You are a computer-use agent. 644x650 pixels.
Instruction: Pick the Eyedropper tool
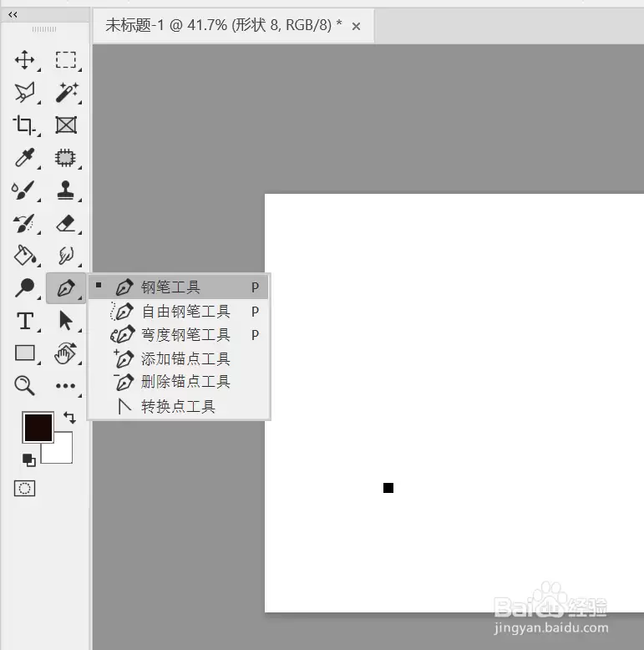point(24,158)
